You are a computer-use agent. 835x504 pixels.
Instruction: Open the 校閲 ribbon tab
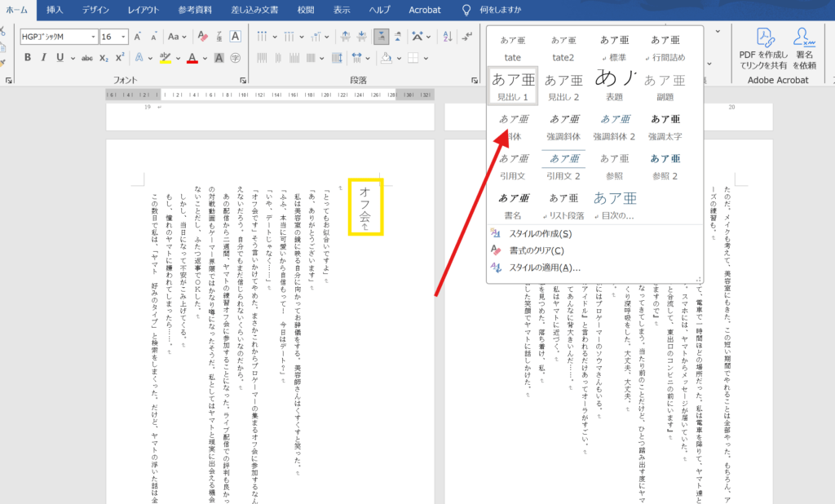[306, 10]
